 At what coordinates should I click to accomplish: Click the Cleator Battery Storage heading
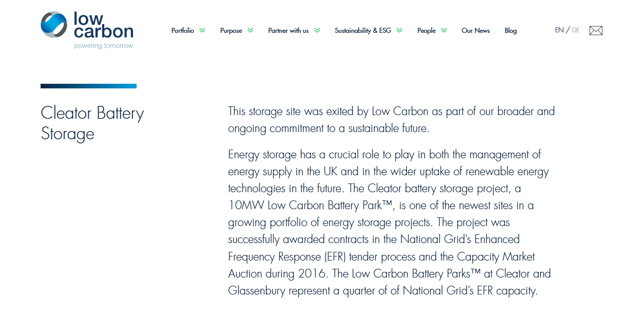pos(92,123)
